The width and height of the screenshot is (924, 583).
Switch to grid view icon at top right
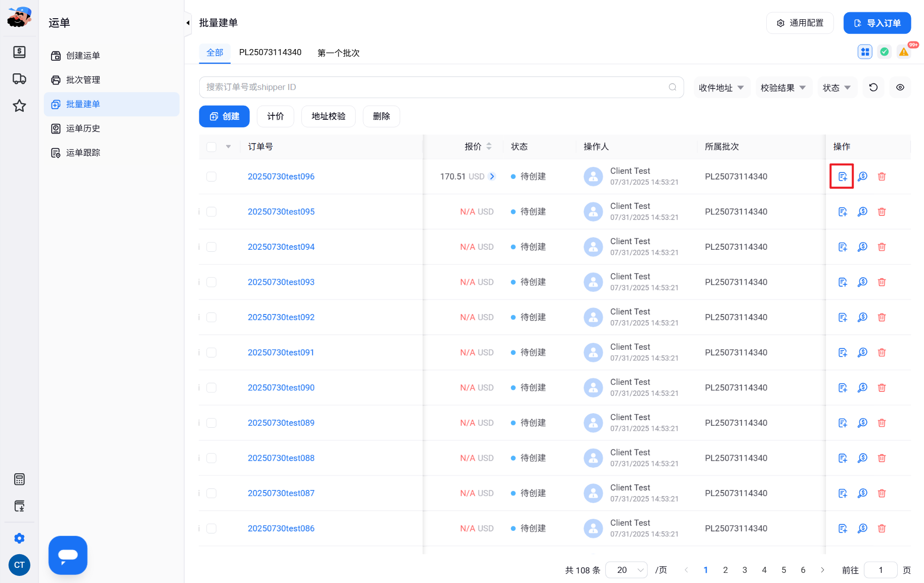(865, 52)
